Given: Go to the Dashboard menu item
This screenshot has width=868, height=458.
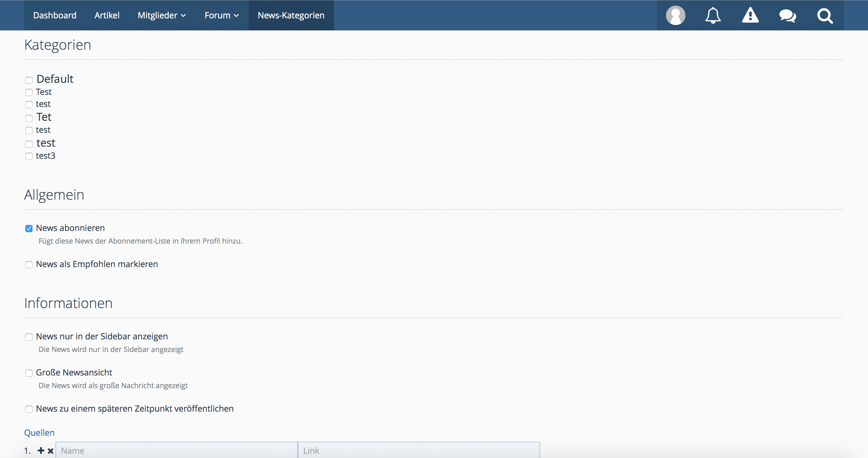Looking at the screenshot, I should pyautogui.click(x=55, y=15).
